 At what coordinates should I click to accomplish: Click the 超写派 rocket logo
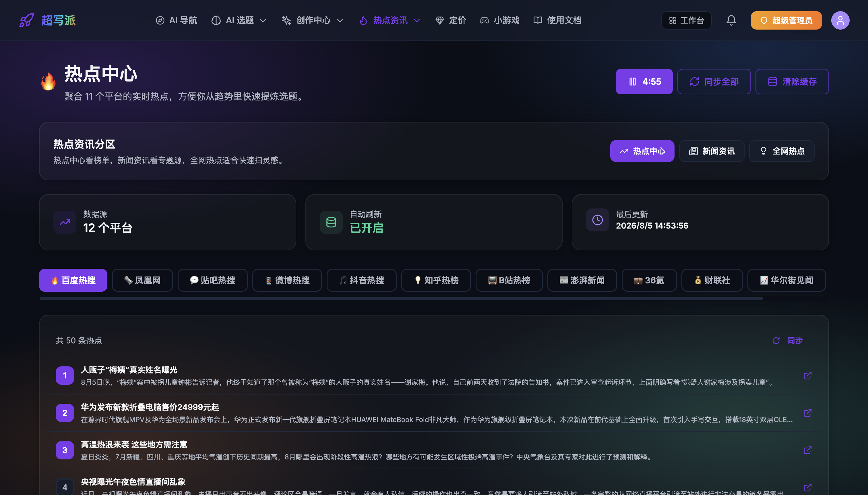point(26,20)
